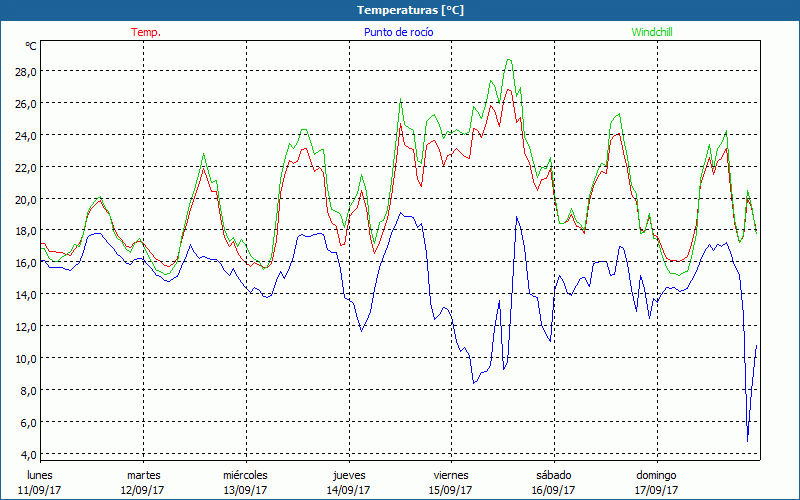Select the miércoles day label
This screenshot has width=800, height=500.
[x=245, y=475]
